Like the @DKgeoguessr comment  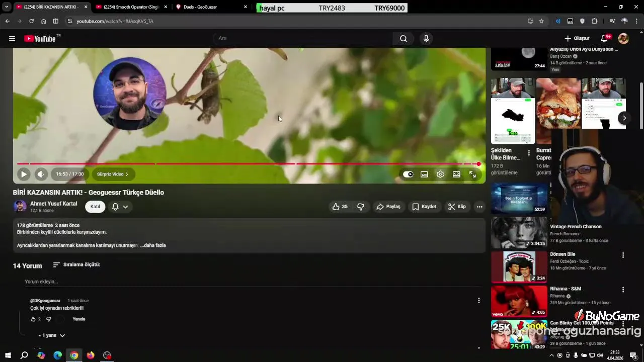33,319
